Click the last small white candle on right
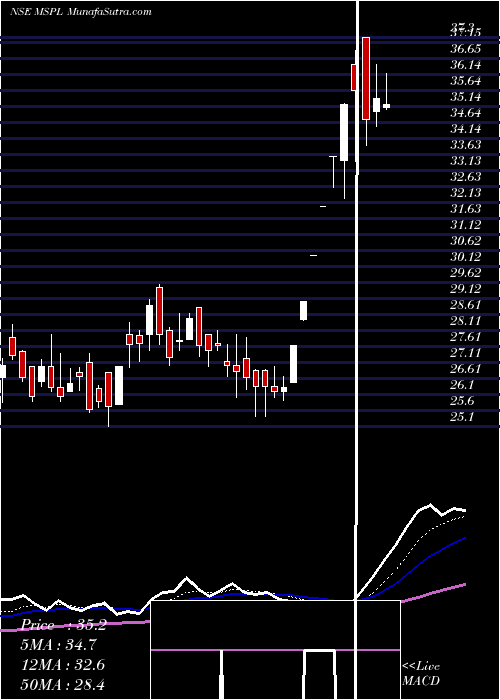The image size is (500, 700). (x=387, y=106)
